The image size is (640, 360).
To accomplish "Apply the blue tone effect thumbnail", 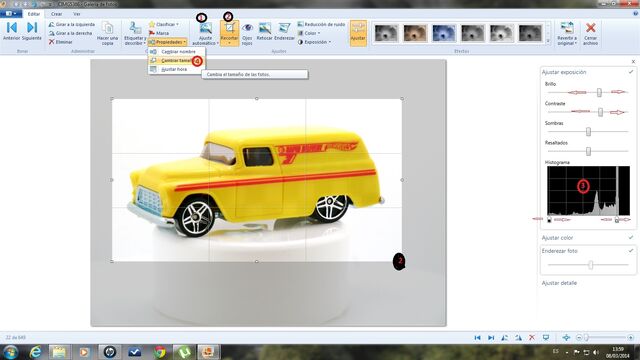I will click(444, 33).
